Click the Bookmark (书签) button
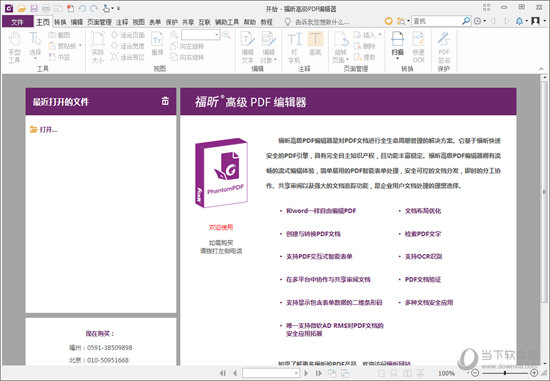 point(59,57)
